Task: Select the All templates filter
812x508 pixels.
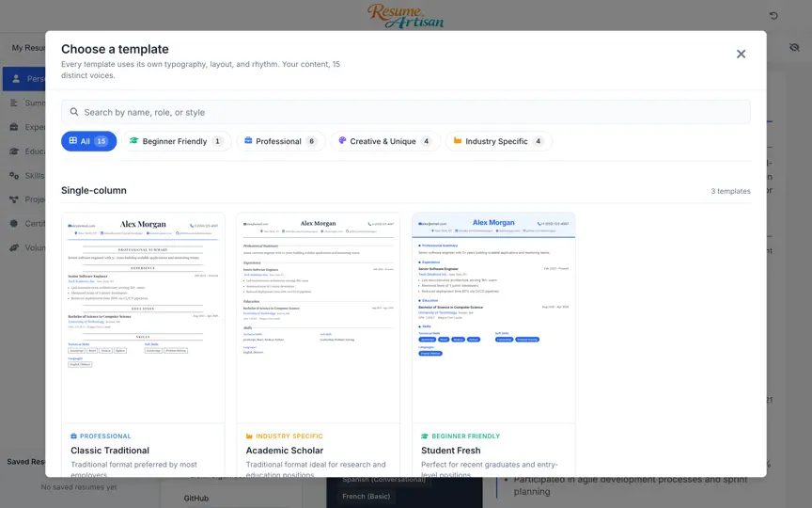Action: pos(88,141)
